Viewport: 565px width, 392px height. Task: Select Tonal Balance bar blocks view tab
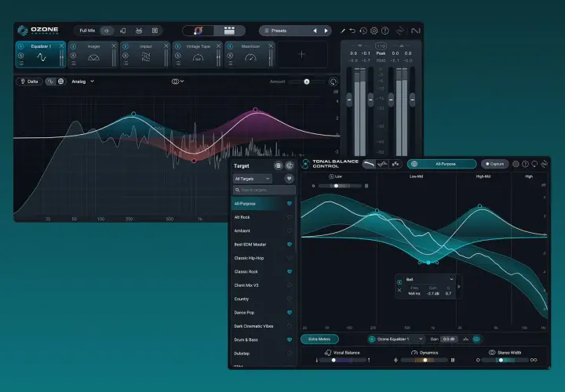point(395,164)
